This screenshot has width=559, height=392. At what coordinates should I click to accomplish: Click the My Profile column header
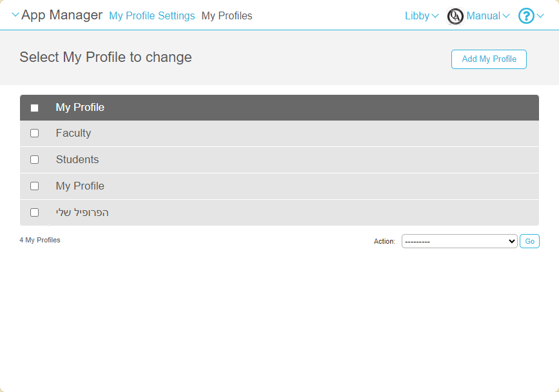coord(80,108)
